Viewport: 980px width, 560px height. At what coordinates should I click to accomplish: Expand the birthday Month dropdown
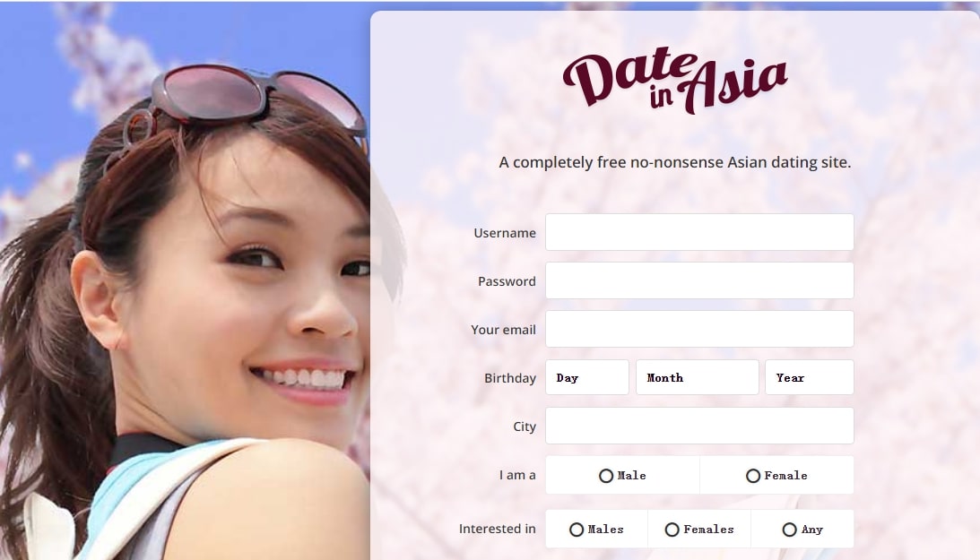pyautogui.click(x=697, y=377)
